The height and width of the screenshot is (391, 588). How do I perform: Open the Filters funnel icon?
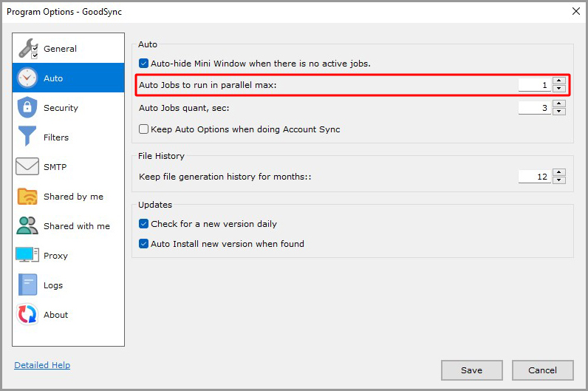(x=27, y=137)
